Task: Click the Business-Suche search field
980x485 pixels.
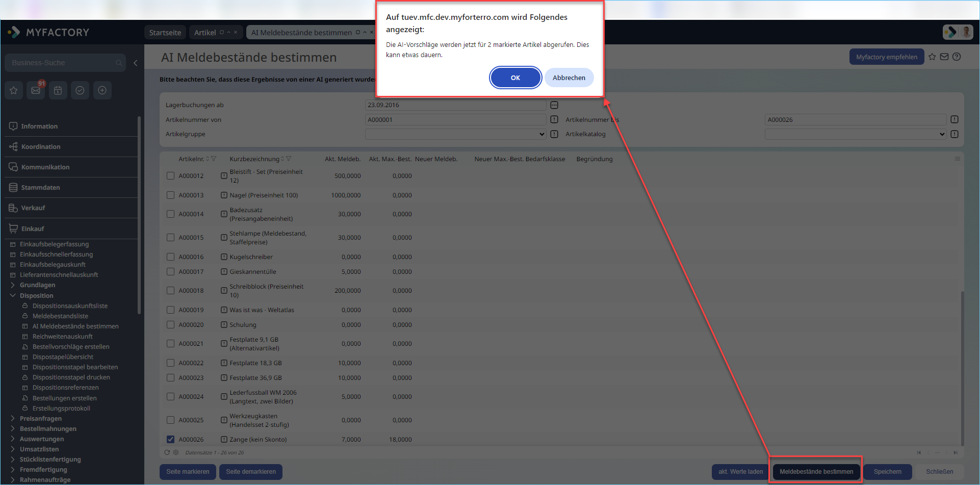Action: point(65,63)
